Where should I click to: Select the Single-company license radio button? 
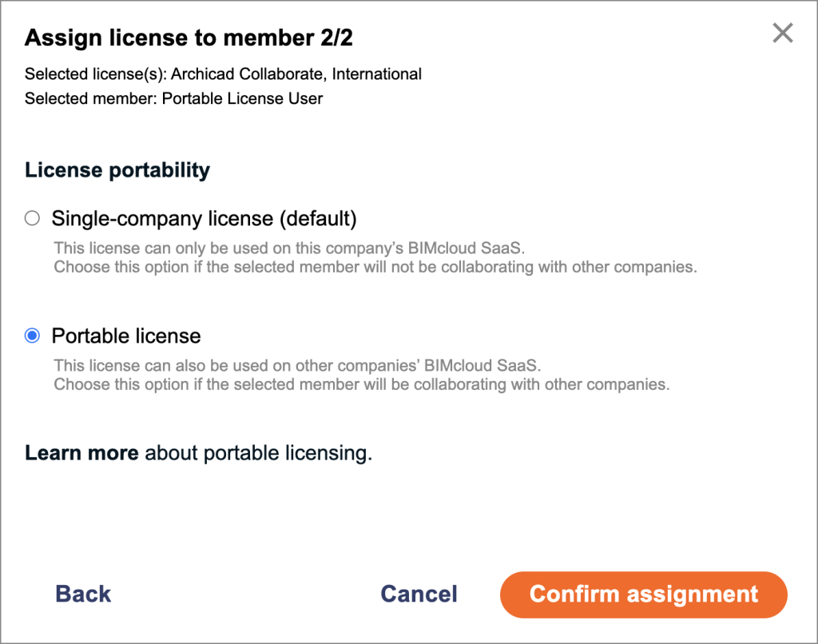point(32,218)
